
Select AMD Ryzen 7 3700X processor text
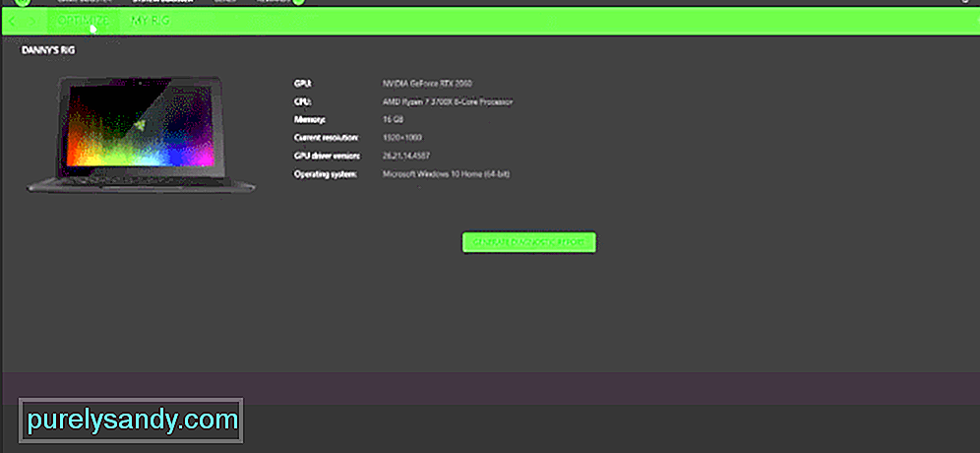448,101
